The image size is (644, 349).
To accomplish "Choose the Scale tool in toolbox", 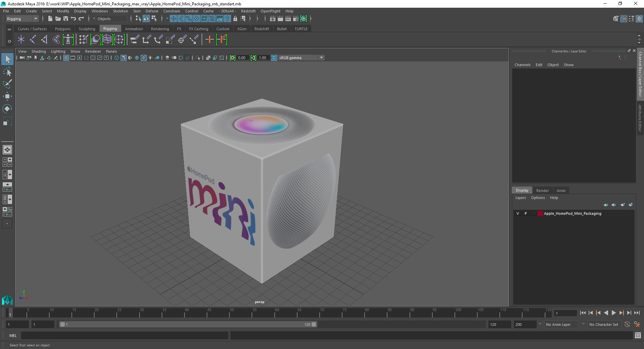I will (x=7, y=121).
